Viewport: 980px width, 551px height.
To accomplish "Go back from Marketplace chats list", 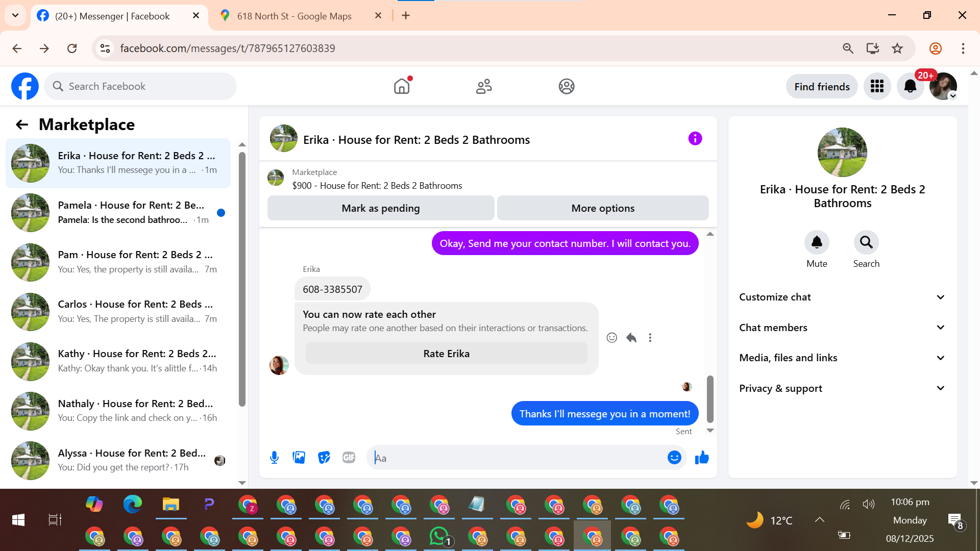I will pyautogui.click(x=21, y=124).
